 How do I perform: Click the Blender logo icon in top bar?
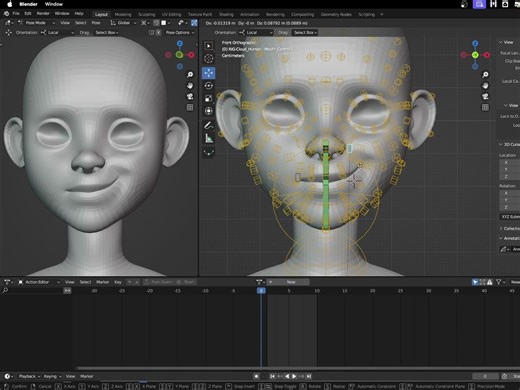[x=6, y=14]
